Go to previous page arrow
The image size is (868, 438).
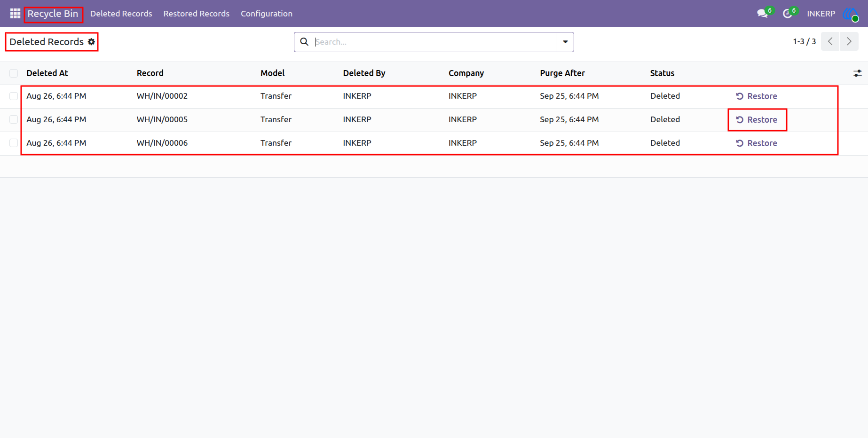[830, 41]
